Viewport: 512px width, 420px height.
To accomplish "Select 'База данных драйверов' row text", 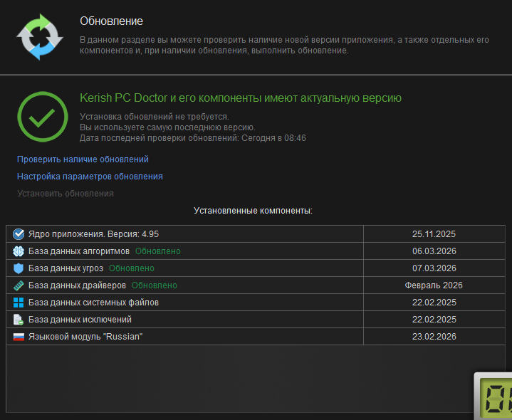I will coord(77,285).
